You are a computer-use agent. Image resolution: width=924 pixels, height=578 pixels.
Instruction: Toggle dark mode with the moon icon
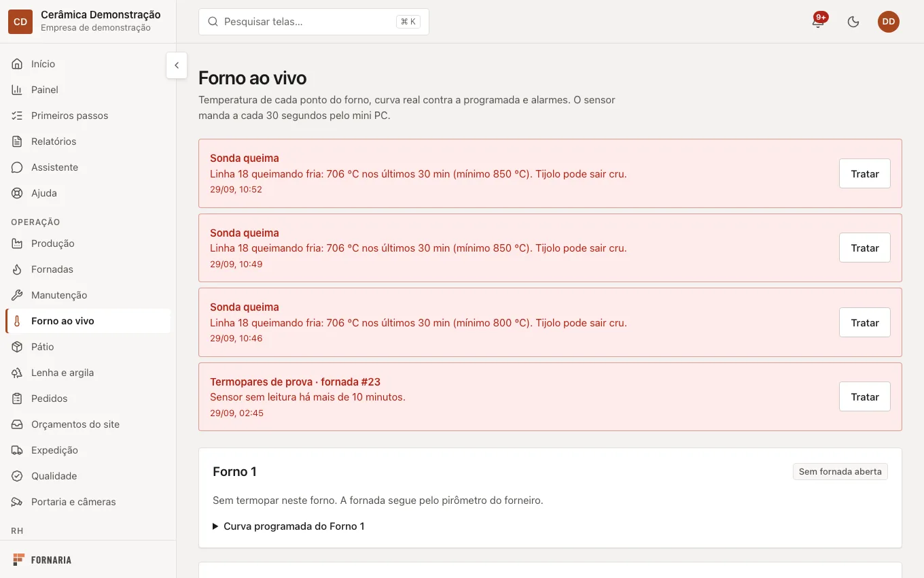(853, 22)
